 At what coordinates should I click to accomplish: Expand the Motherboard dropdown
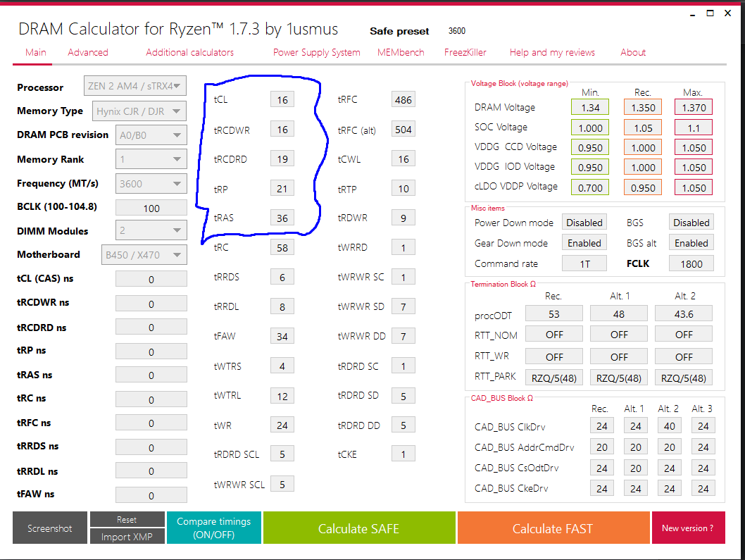pos(144,255)
